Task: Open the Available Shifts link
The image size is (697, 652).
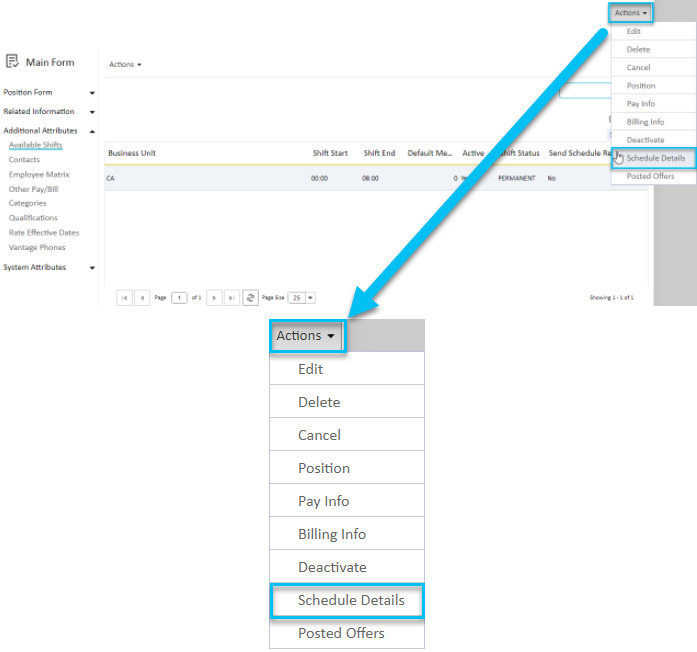Action: 36,145
